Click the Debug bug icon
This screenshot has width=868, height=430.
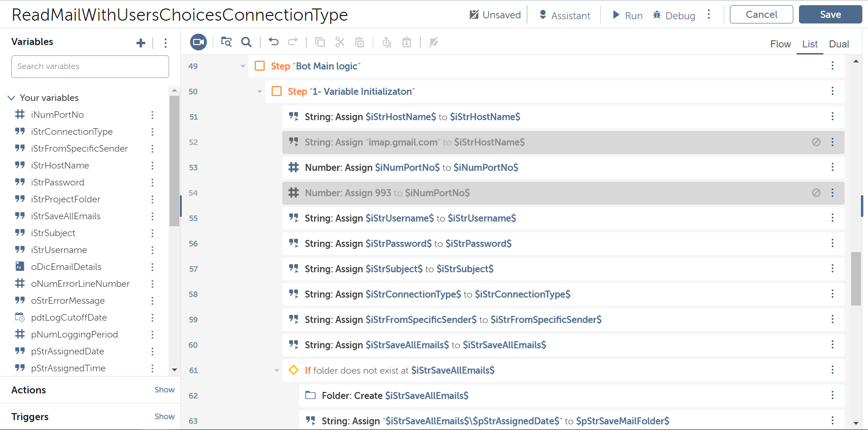click(x=657, y=15)
